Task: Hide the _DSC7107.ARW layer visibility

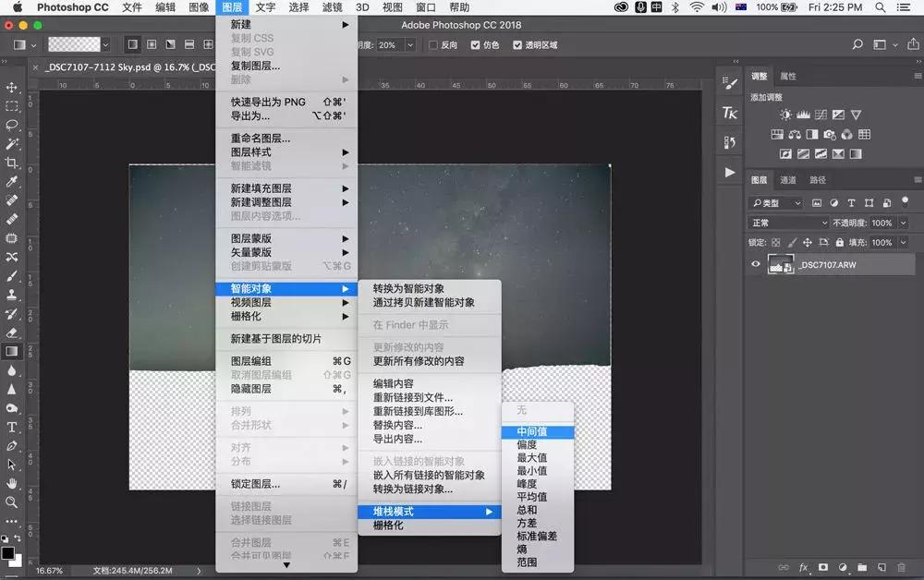Action: [756, 263]
